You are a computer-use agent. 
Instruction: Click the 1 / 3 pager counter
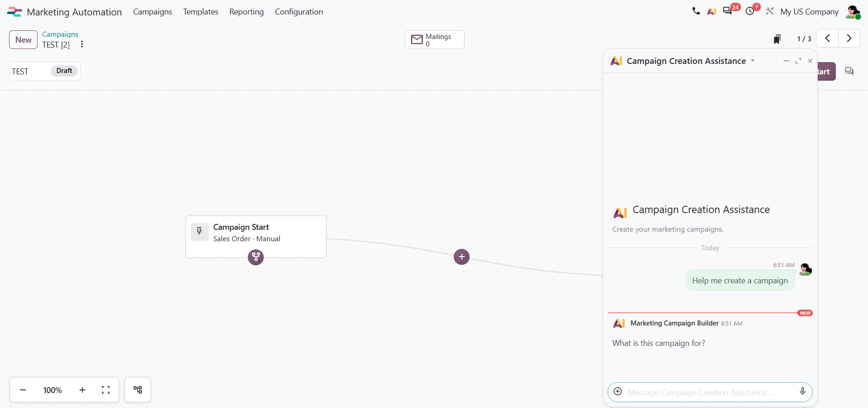(x=804, y=39)
